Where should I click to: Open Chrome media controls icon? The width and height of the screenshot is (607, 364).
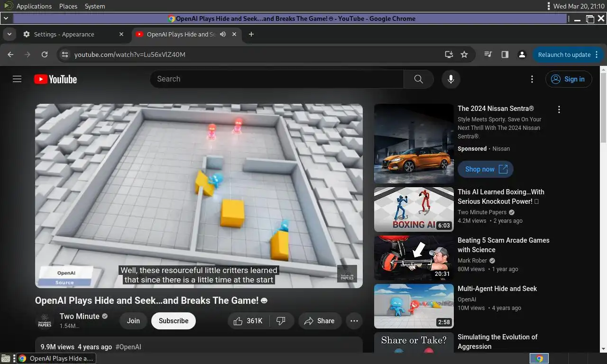point(488,55)
